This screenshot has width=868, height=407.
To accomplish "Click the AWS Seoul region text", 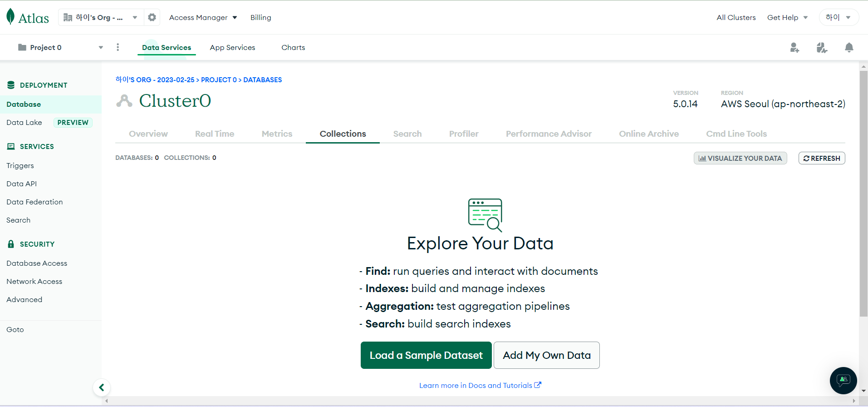I will pos(783,104).
